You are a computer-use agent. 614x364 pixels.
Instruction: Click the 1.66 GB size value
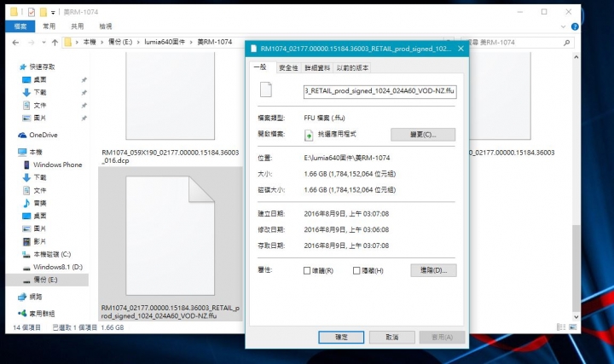[x=350, y=174]
